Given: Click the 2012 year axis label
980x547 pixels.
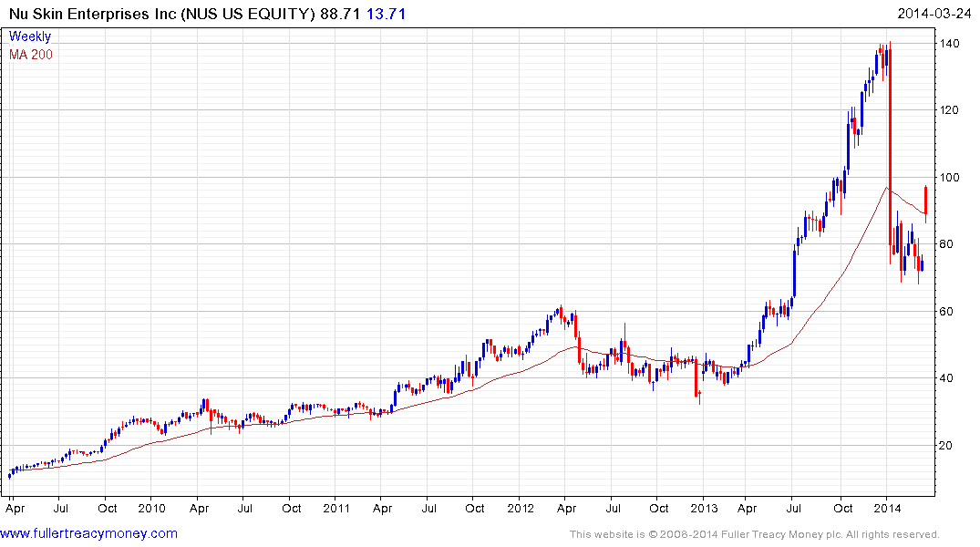Looking at the screenshot, I should (520, 508).
